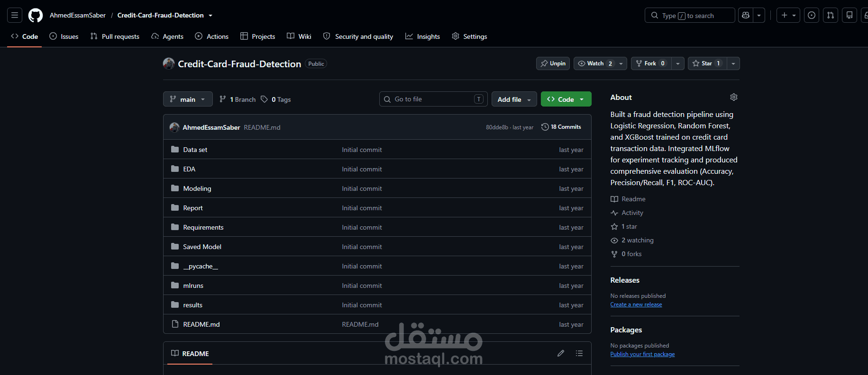Open the Copilot chat icon

[x=746, y=15]
